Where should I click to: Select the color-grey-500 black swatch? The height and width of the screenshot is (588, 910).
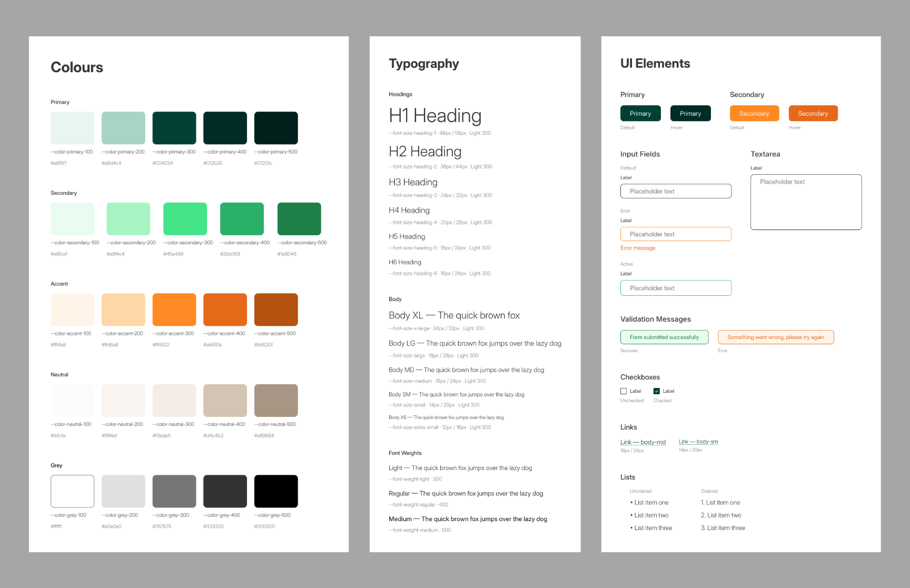click(x=276, y=491)
